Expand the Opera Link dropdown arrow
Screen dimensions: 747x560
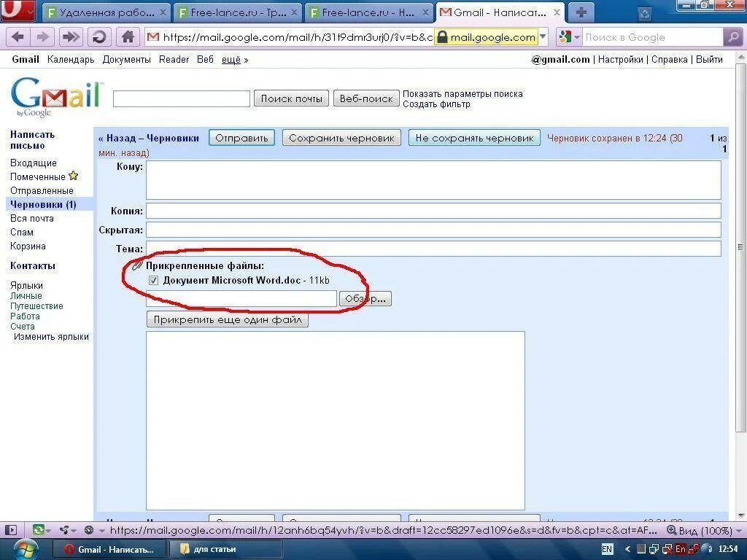coord(47,531)
